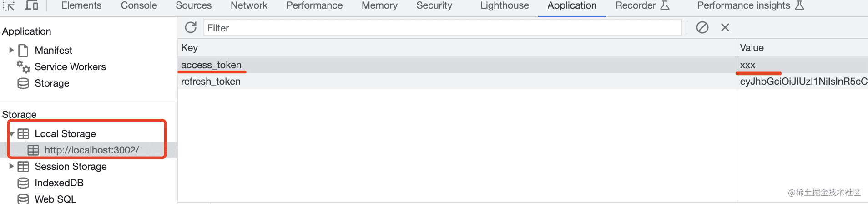
Task: Click the Filter input field
Action: click(442, 28)
